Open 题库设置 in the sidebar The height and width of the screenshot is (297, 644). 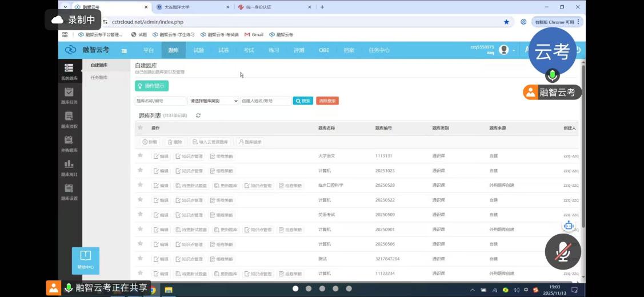69,191
